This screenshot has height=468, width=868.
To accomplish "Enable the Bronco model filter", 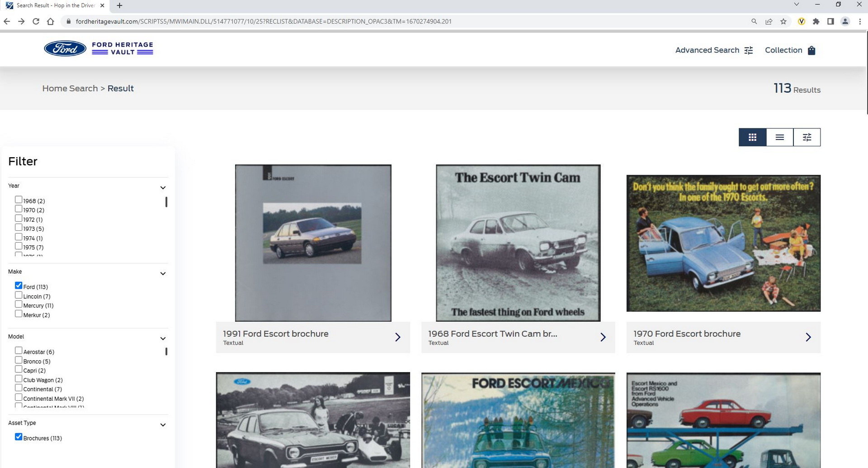I will (19, 360).
